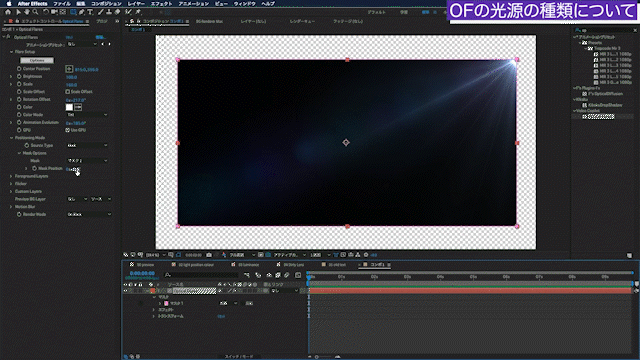Expand the Foreground Layers group
The image size is (640, 360).
[11, 176]
